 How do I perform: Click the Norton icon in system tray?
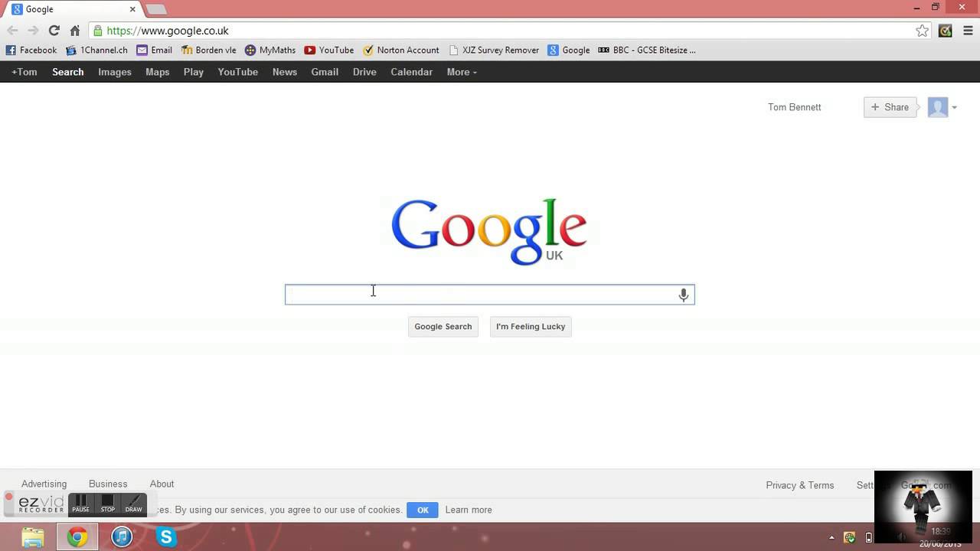click(x=849, y=537)
